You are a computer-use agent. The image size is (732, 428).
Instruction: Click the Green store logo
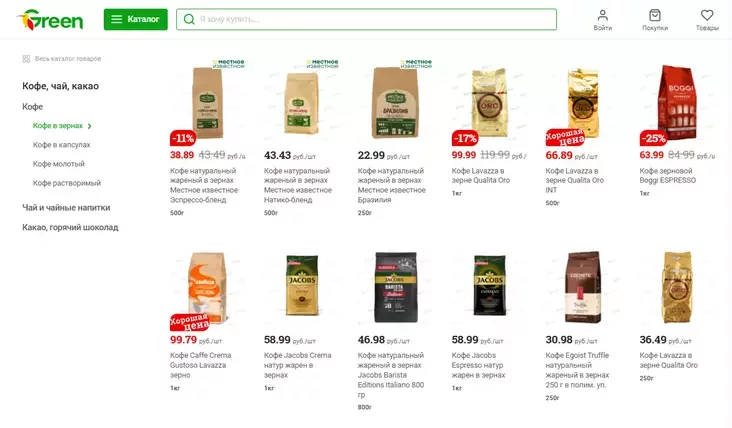[x=49, y=20]
